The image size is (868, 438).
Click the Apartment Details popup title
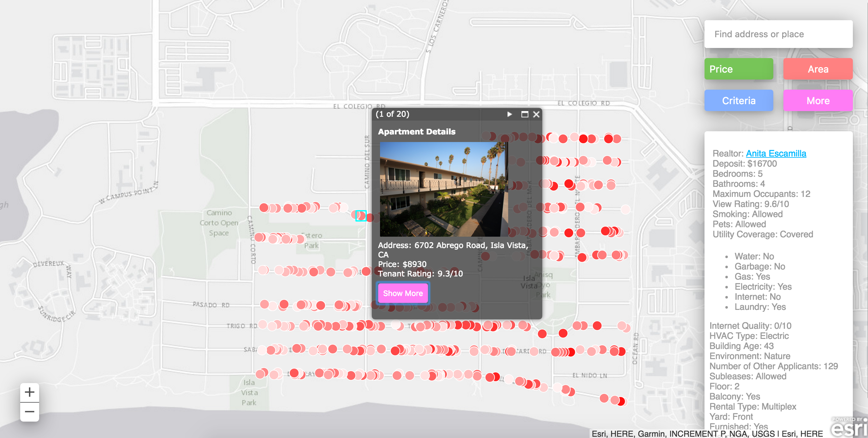[416, 132]
